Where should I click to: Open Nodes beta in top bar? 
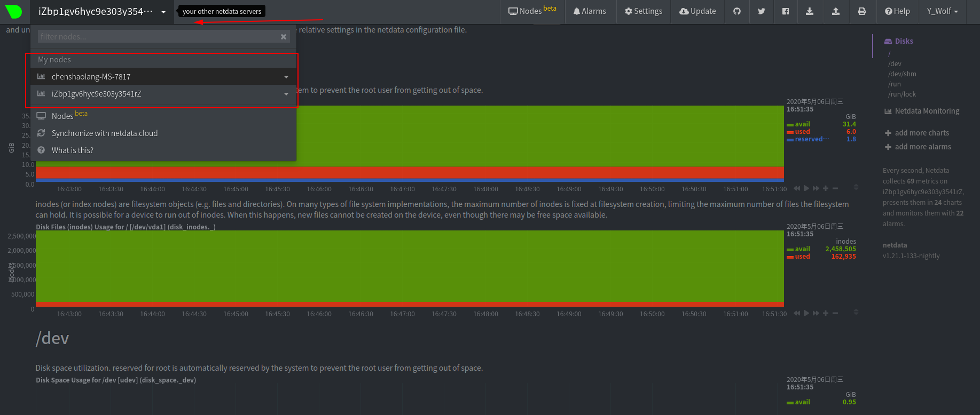(x=532, y=11)
